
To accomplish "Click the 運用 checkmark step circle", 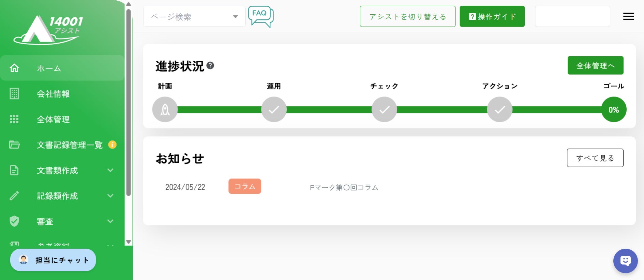I will pos(274,109).
